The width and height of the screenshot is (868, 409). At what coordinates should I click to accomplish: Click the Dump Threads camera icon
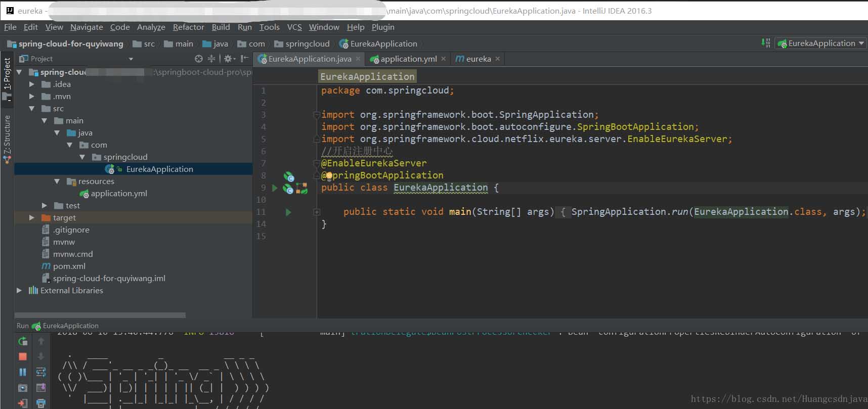(x=22, y=388)
